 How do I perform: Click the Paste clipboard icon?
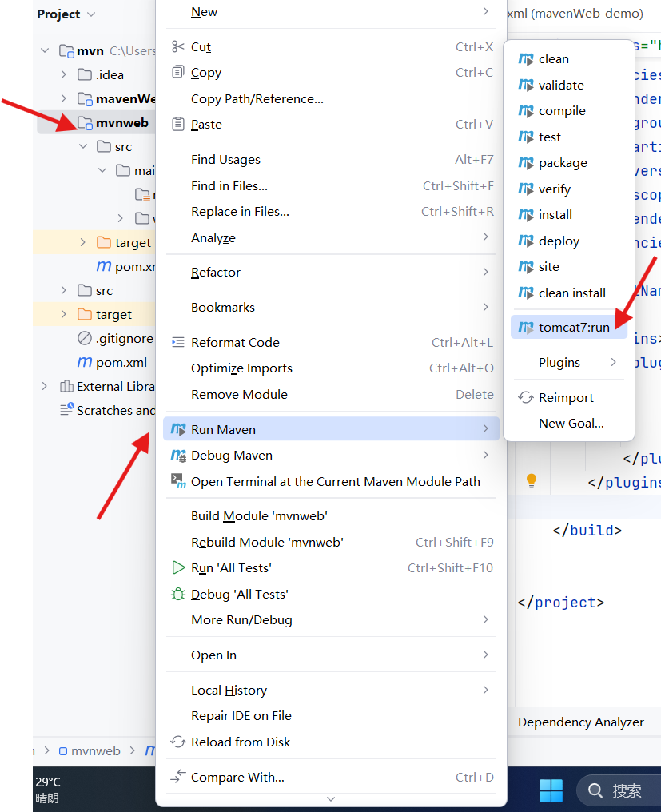177,124
